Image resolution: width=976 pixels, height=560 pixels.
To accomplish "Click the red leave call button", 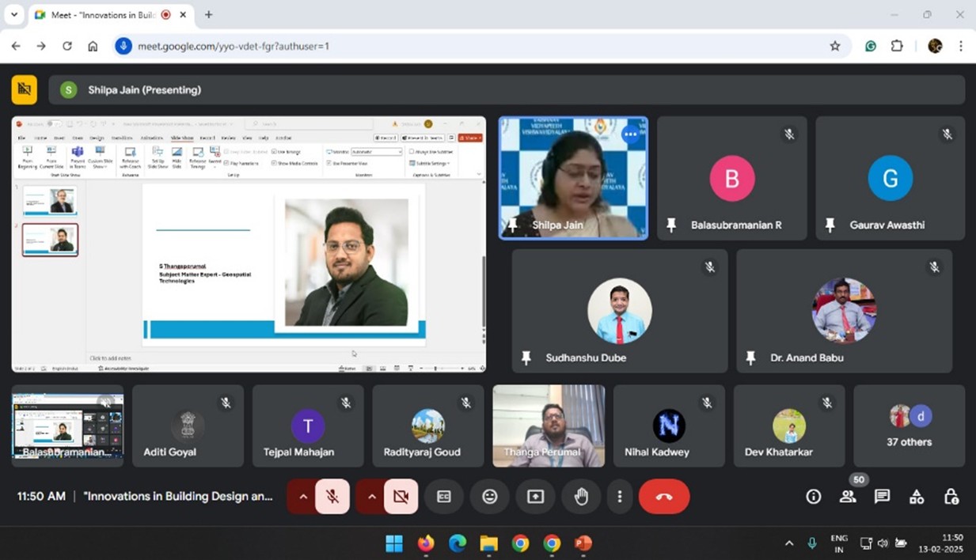I will 663,497.
